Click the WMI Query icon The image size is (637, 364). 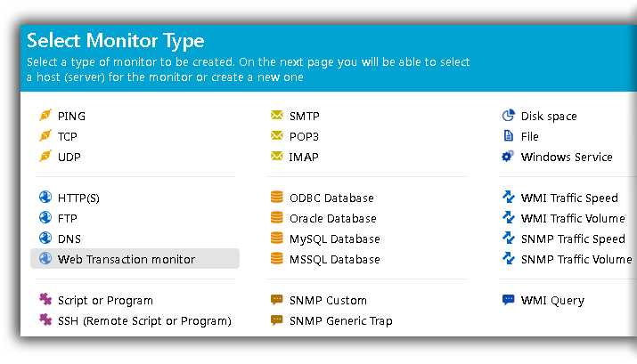(509, 300)
